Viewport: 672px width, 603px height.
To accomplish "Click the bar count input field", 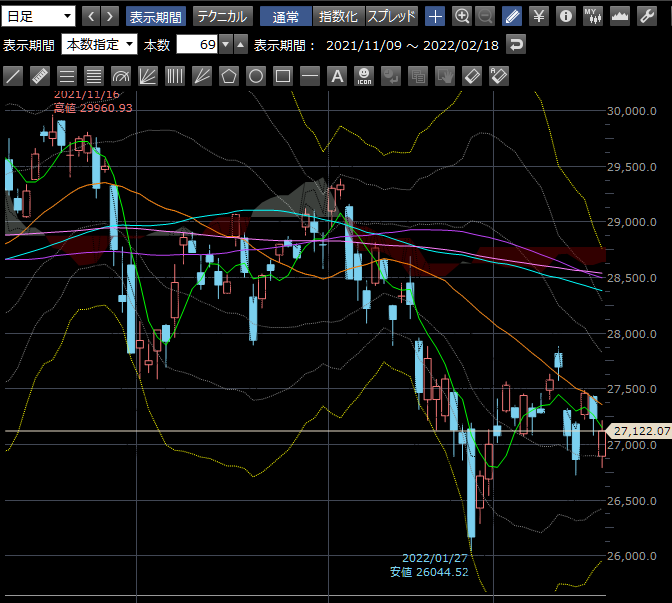I will click(196, 44).
